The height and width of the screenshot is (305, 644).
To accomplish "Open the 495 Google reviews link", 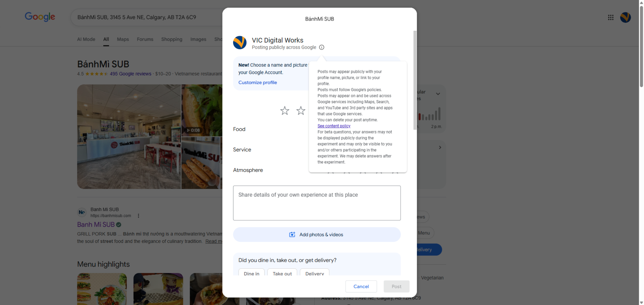I will point(130,74).
